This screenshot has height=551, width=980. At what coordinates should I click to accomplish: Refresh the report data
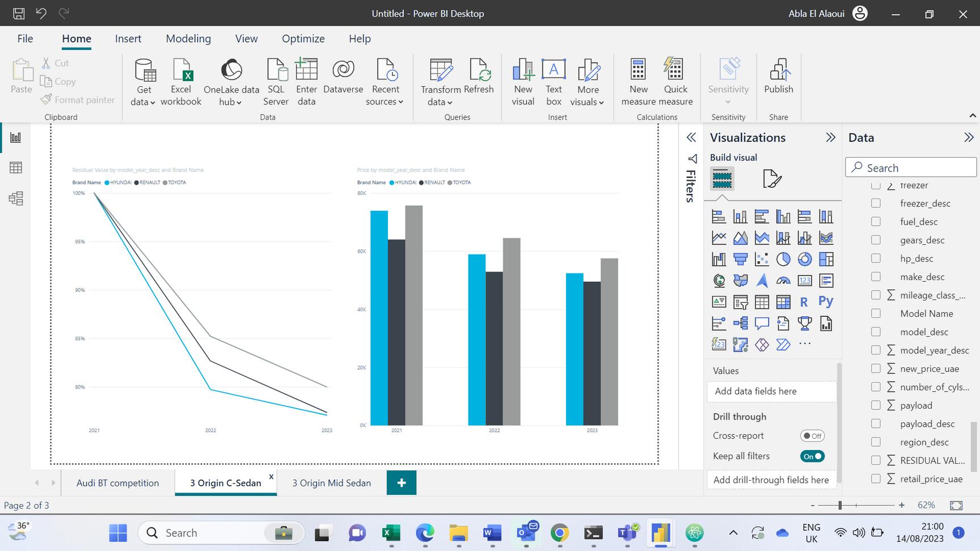479,77
